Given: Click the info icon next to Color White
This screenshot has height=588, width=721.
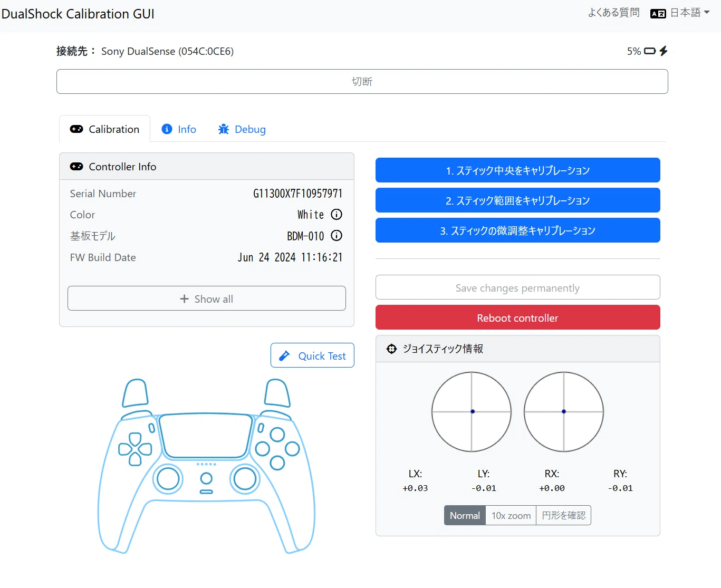Looking at the screenshot, I should tap(337, 215).
